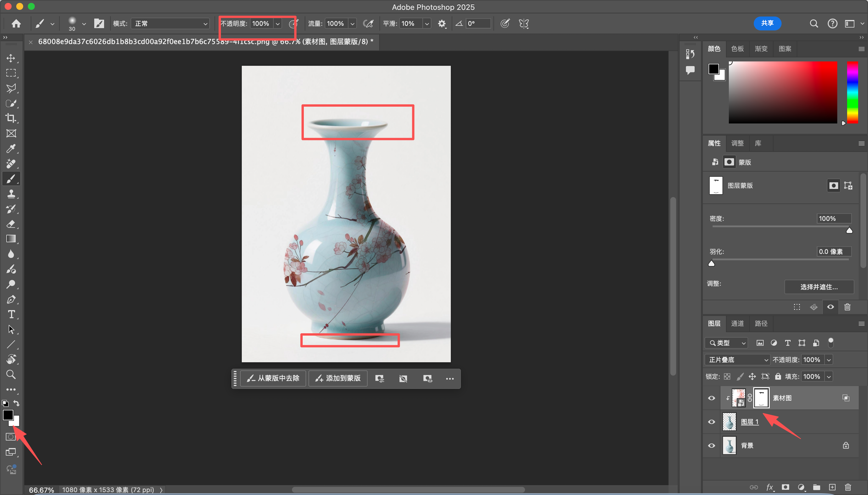Hide the 图层 1 layer
The width and height of the screenshot is (868, 495).
pyautogui.click(x=712, y=422)
